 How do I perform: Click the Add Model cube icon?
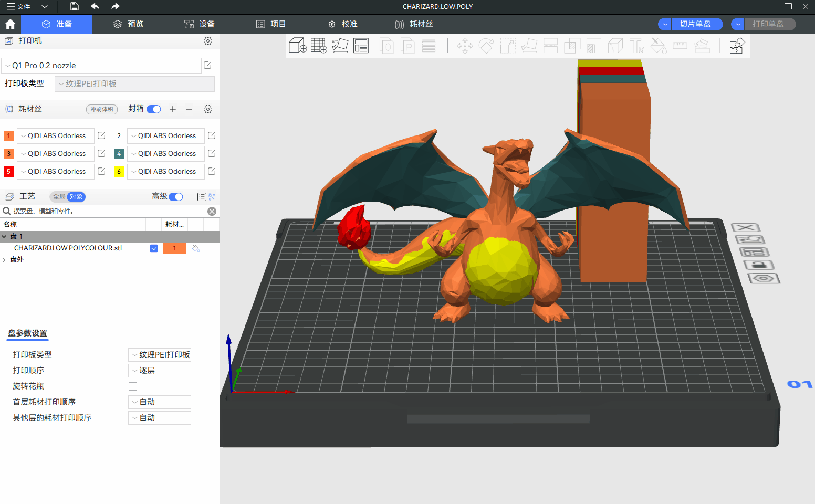tap(297, 46)
